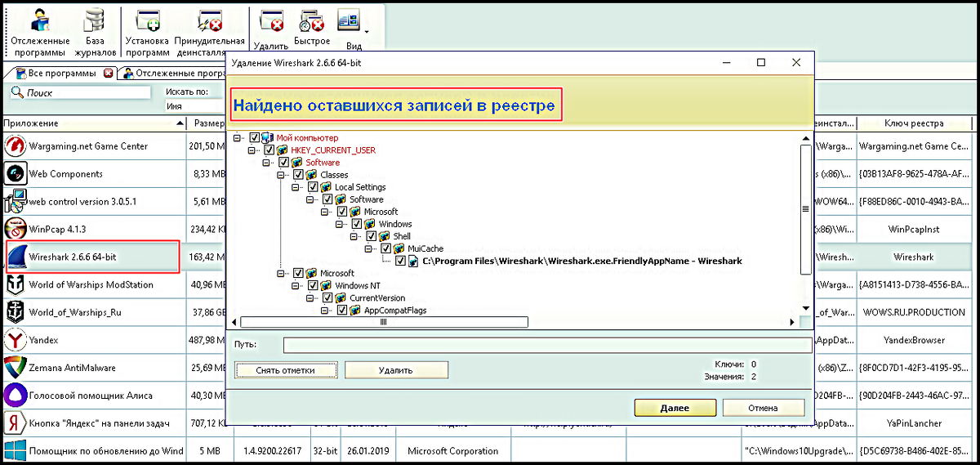980x465 pixels.
Task: Open the База журналов toolbar item
Action: 95,34
